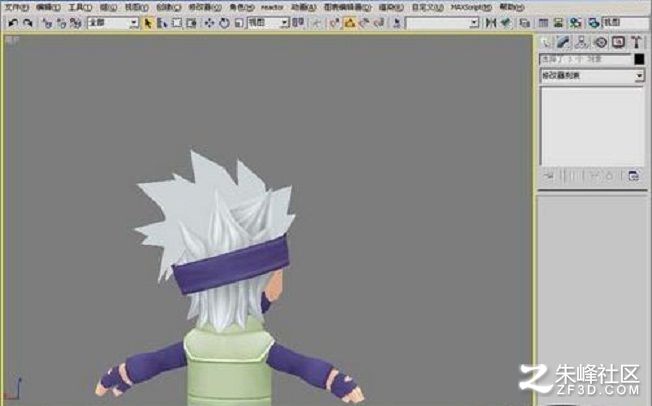Activate Select and Move tool
652x406 pixels.
pos(210,23)
